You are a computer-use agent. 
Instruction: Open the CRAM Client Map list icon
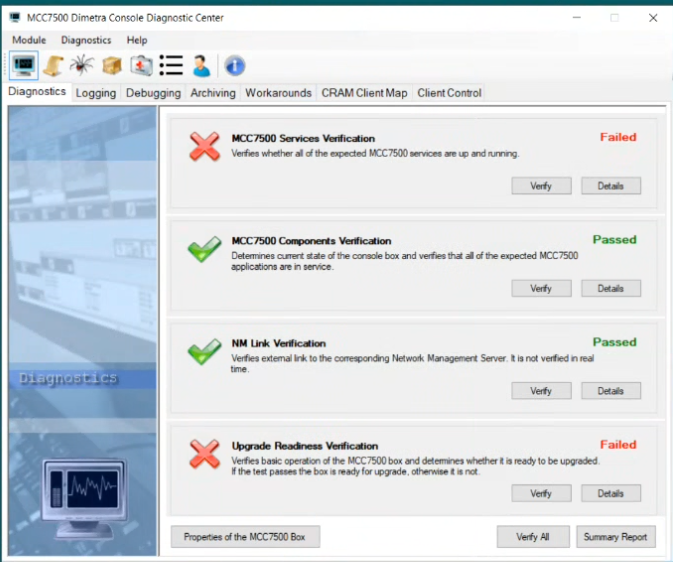pos(171,65)
